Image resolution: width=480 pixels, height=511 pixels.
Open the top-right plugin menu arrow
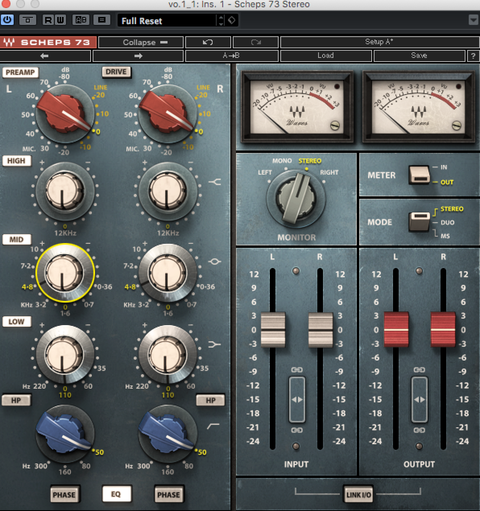[473, 20]
